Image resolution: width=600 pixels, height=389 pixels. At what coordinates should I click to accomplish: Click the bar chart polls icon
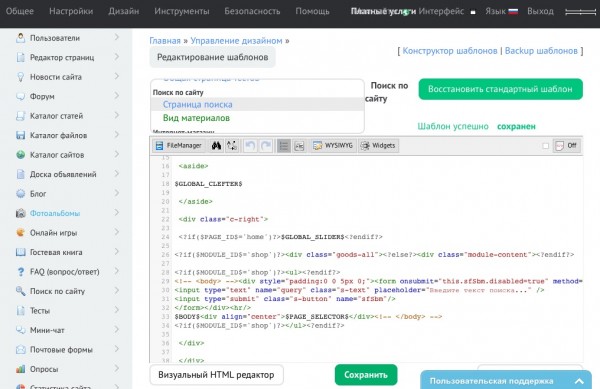point(21,369)
